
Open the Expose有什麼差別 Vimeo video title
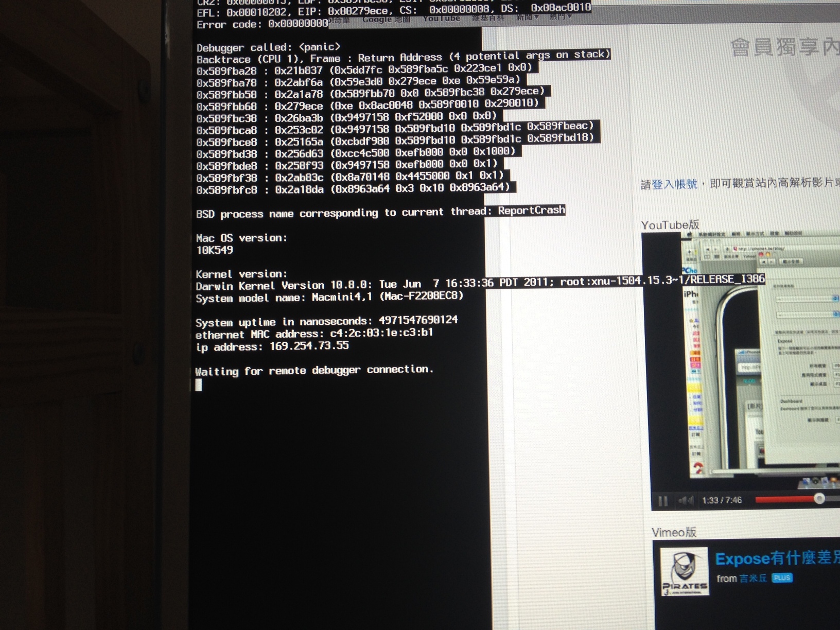[x=777, y=558]
